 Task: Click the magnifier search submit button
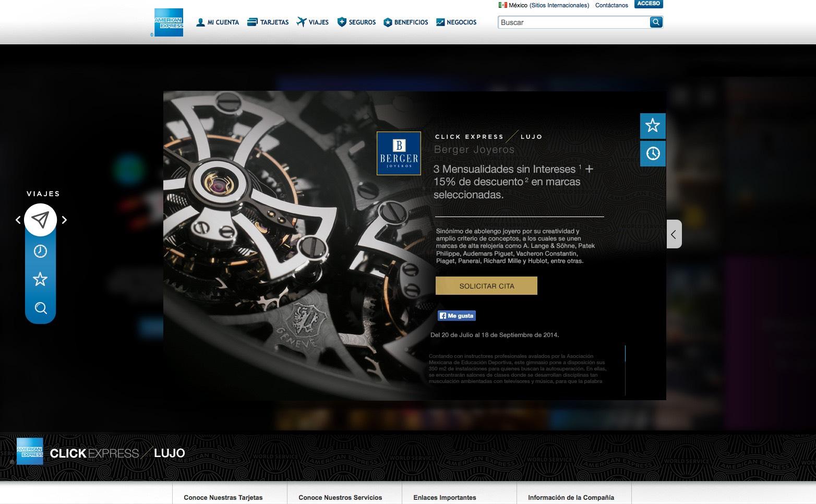[x=656, y=22]
